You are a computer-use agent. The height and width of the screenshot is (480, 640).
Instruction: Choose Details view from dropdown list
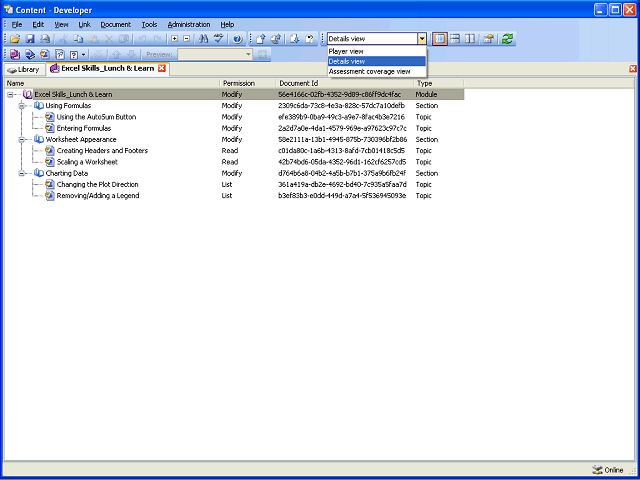tap(376, 61)
